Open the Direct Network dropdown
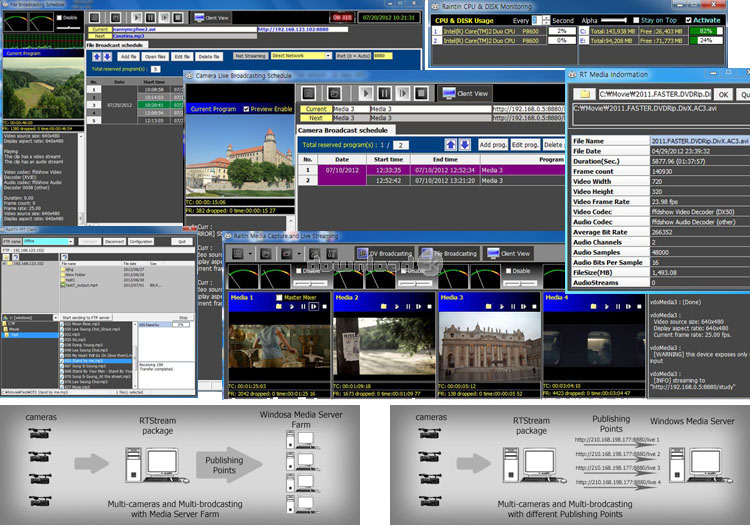Viewport: 750px width, 526px height. 328,56
